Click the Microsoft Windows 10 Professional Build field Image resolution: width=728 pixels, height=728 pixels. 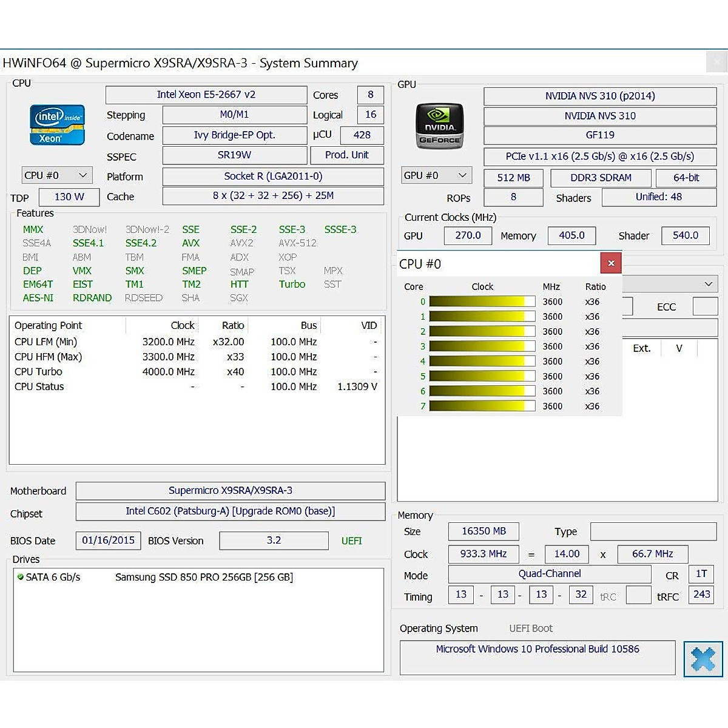[x=536, y=649]
